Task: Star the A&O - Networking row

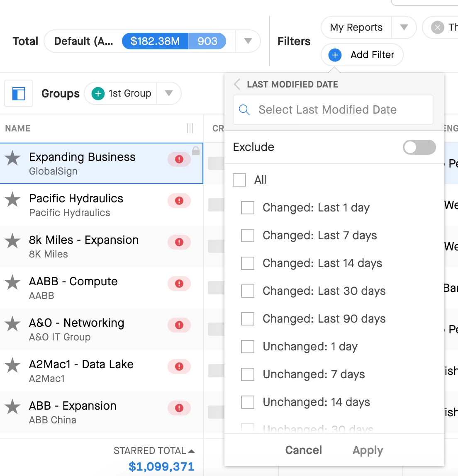Action: 12,324
